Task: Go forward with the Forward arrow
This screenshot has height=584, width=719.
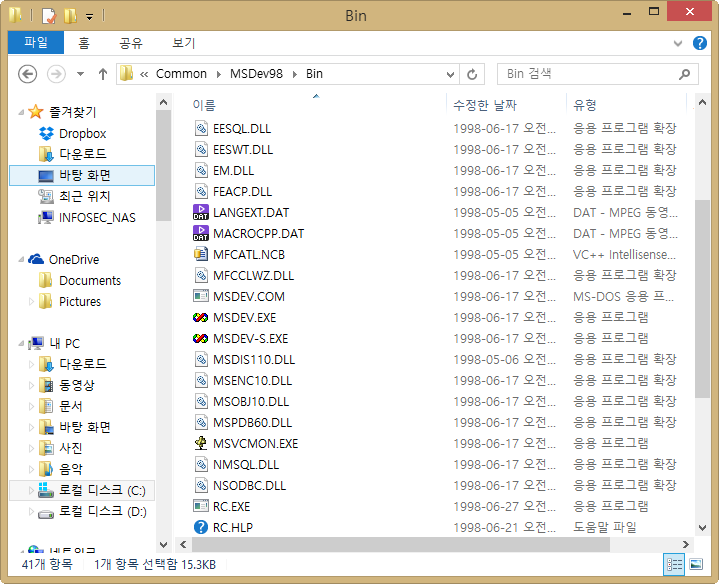Action: (x=56, y=74)
